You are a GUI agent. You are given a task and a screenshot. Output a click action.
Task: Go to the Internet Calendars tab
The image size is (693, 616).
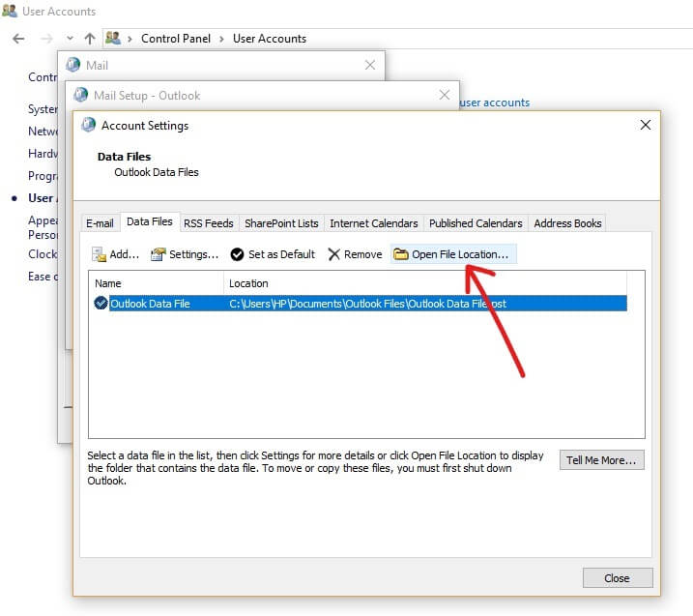click(373, 223)
